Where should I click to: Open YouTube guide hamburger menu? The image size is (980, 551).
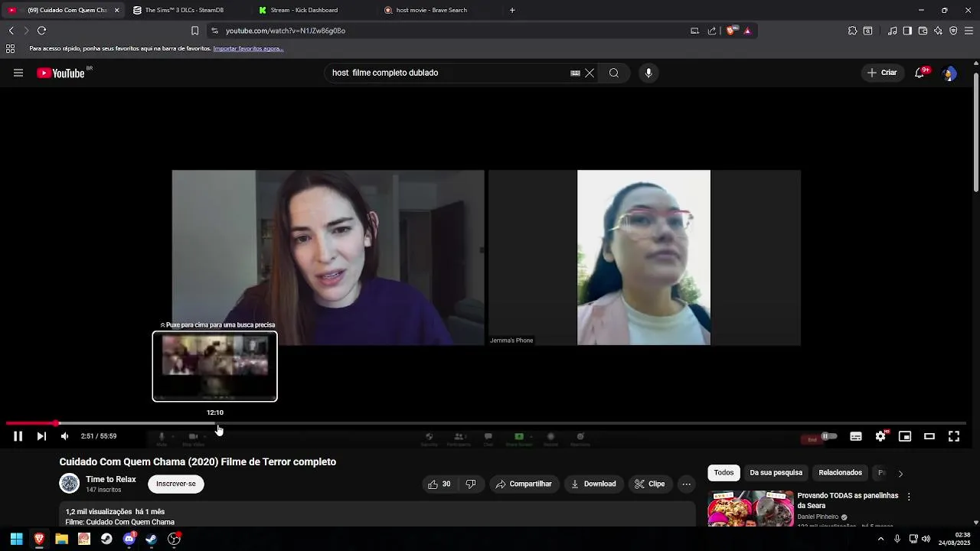click(18, 73)
